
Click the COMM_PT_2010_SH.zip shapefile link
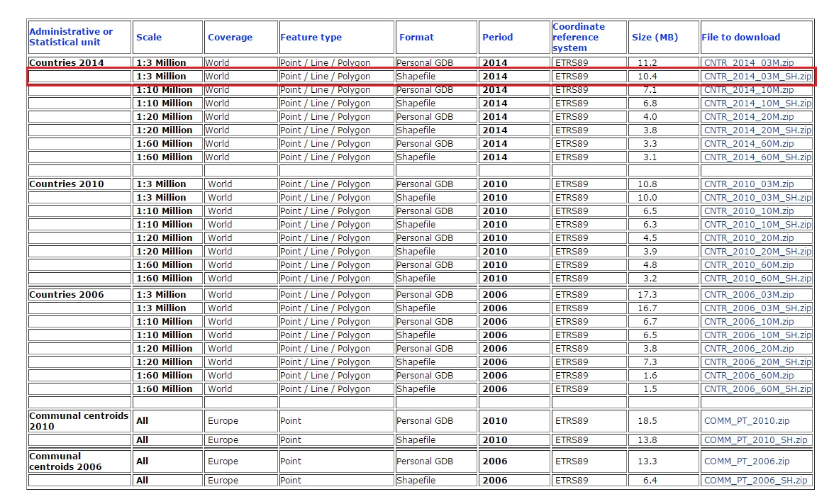(x=748, y=439)
